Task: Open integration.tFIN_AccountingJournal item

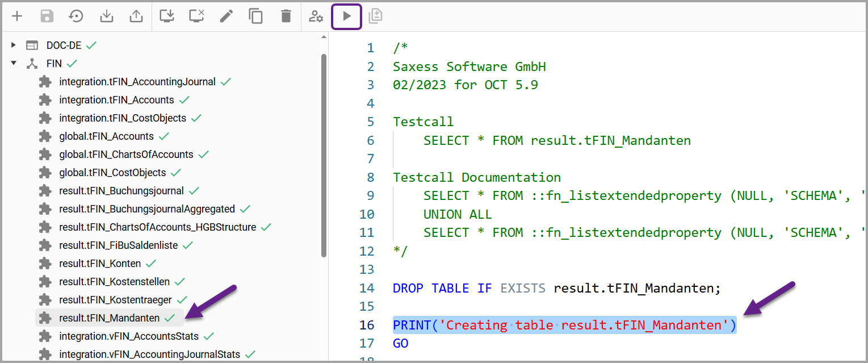Action: coord(137,82)
